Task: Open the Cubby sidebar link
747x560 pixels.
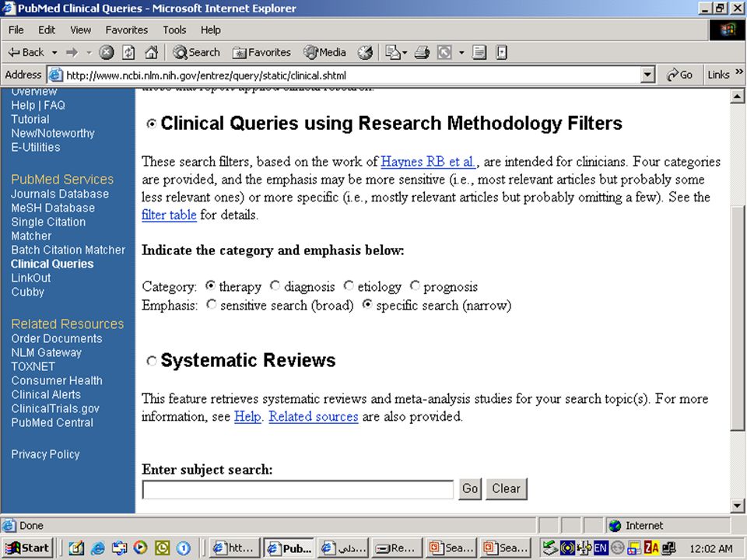Action: click(28, 292)
